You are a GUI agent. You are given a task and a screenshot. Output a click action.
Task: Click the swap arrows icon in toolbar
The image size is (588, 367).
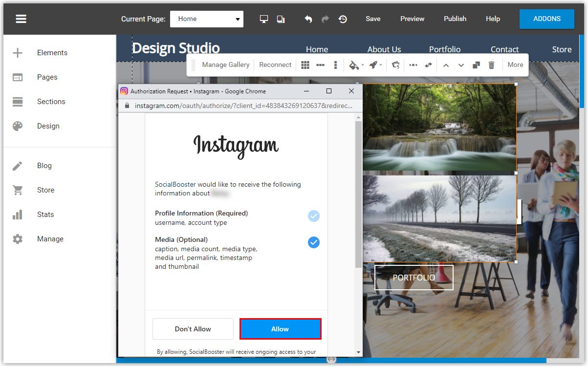[429, 65]
